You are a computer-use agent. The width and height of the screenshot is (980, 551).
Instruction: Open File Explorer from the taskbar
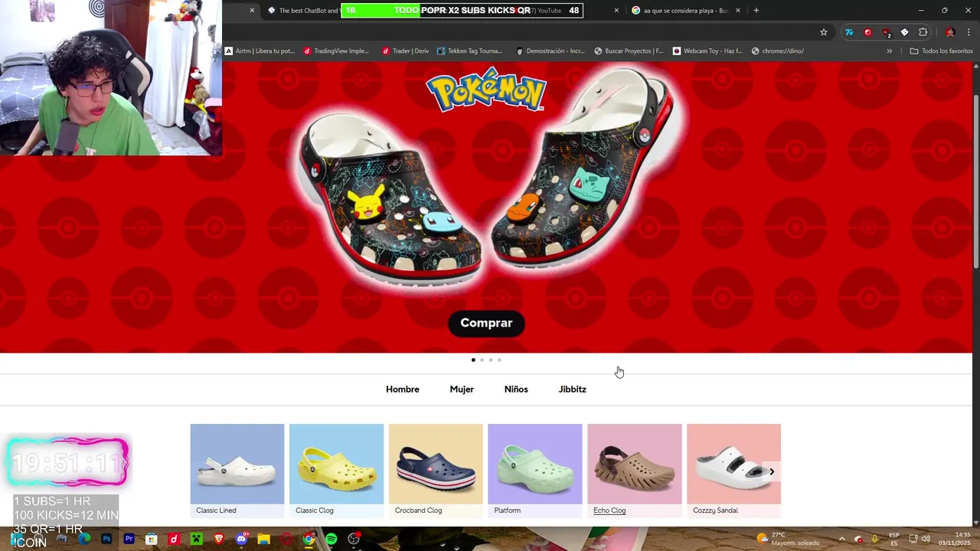coord(263,539)
